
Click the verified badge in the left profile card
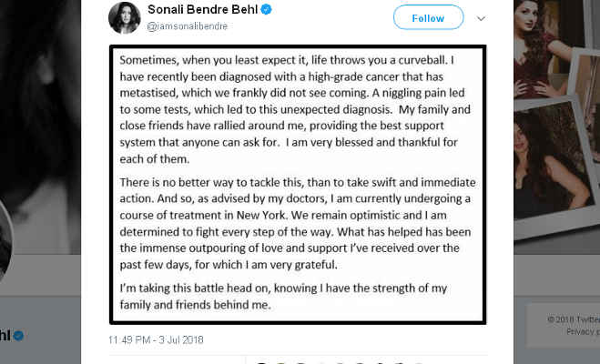click(17, 335)
